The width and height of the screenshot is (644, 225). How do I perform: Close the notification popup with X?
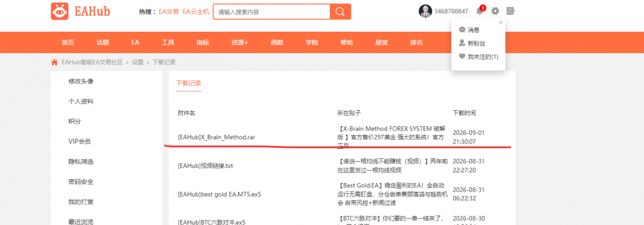click(x=500, y=23)
